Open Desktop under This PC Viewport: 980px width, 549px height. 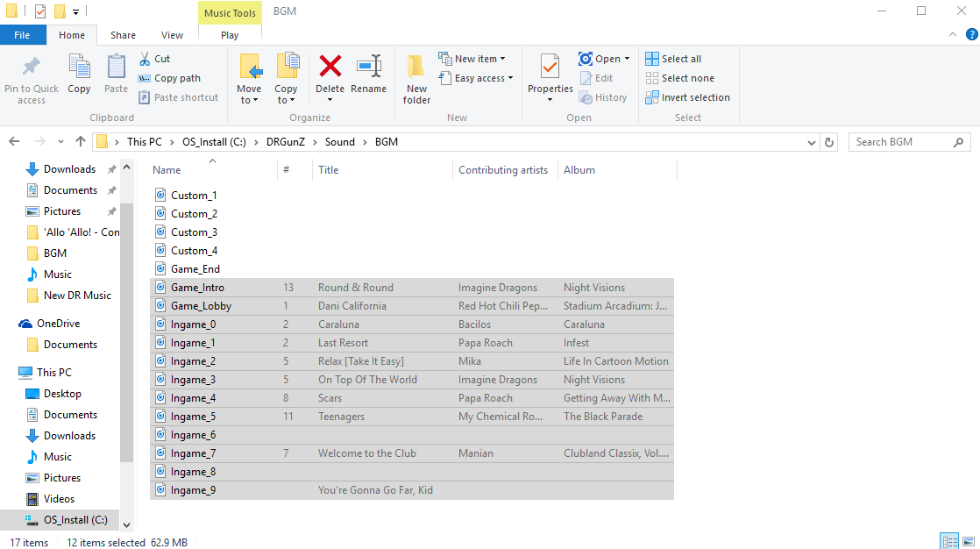coord(62,393)
